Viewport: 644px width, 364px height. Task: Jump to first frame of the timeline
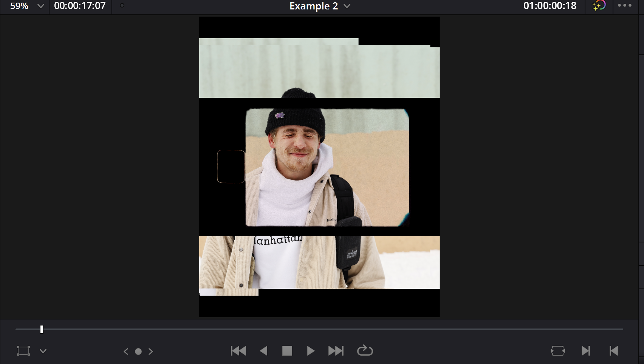point(238,351)
